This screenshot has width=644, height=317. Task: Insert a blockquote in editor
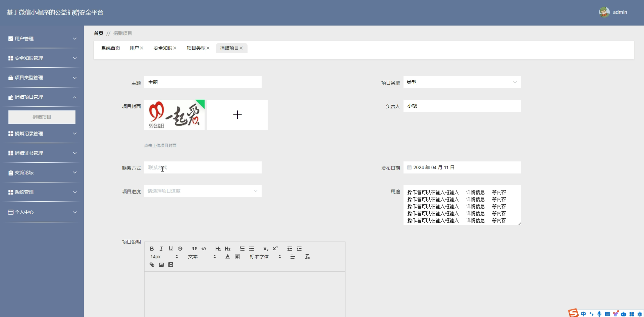[194, 249]
